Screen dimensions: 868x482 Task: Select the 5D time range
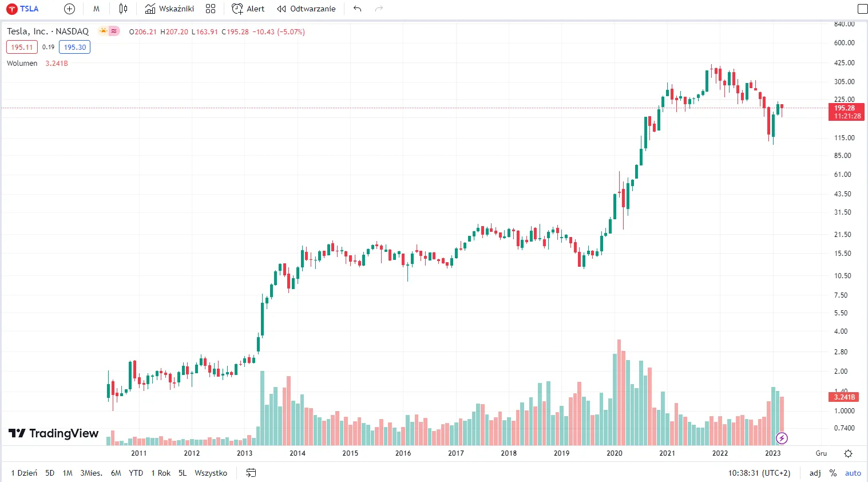[50, 473]
